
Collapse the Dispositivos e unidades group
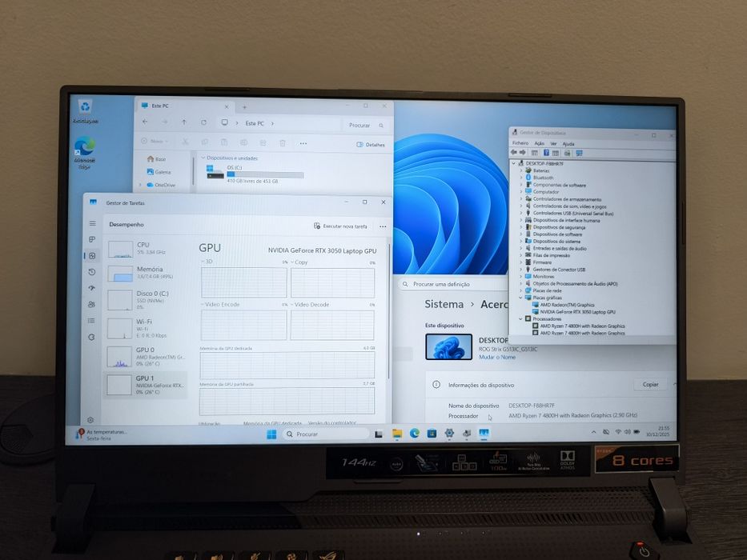tap(203, 158)
